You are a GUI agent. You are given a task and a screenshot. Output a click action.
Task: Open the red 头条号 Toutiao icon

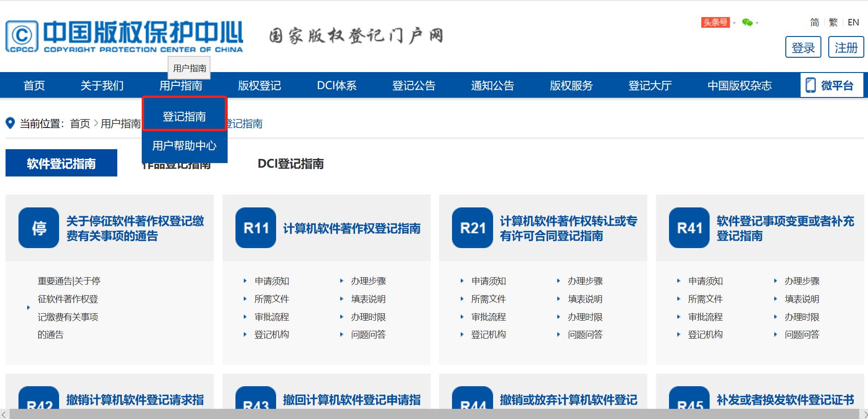(715, 22)
